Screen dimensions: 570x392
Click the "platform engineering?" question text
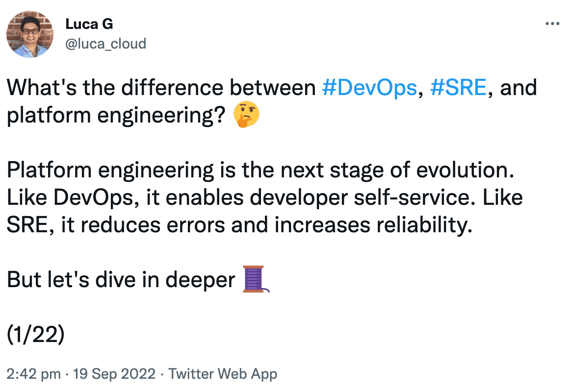pyautogui.click(x=116, y=116)
